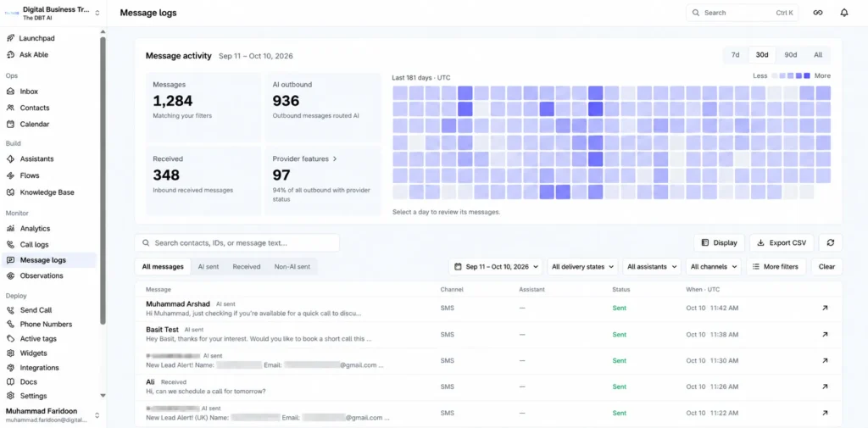Viewport: 868px width, 428px height.
Task: Switch to the Non-AI sent tab
Action: coord(292,266)
